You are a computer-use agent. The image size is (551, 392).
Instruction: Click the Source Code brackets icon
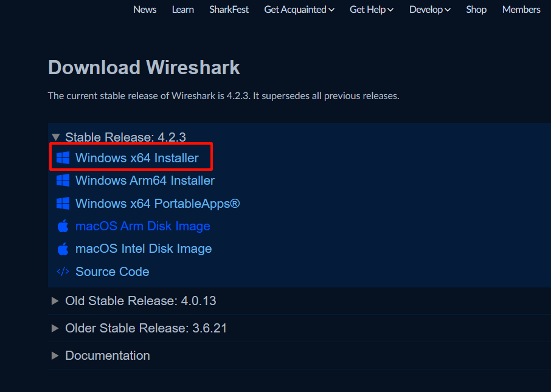63,272
